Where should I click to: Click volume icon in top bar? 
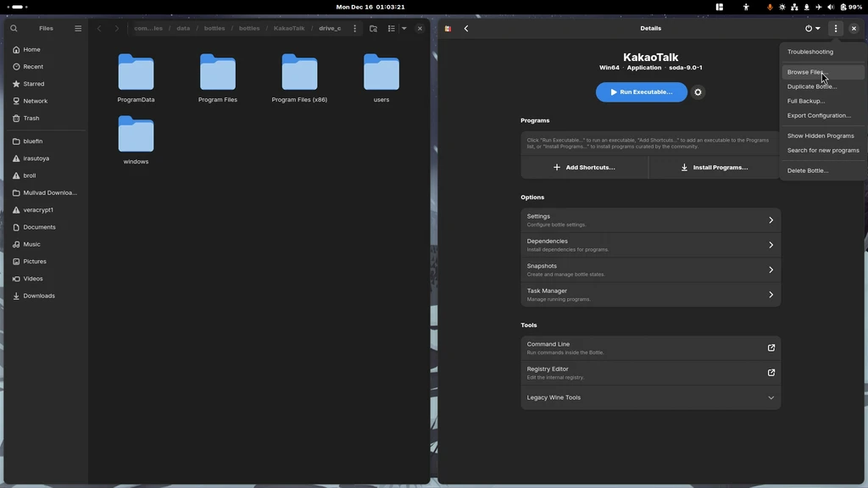tap(831, 7)
